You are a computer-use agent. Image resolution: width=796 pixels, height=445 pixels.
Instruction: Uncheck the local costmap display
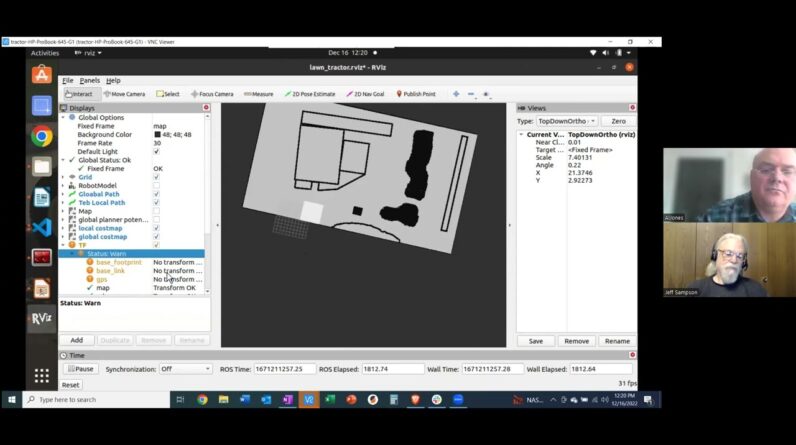[x=156, y=228]
